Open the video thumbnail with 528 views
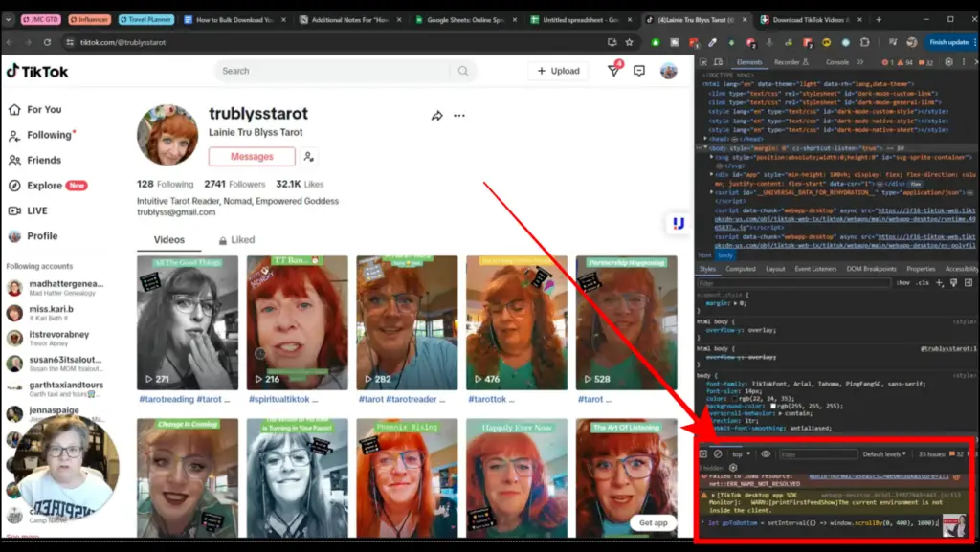The width and height of the screenshot is (980, 552). (626, 322)
